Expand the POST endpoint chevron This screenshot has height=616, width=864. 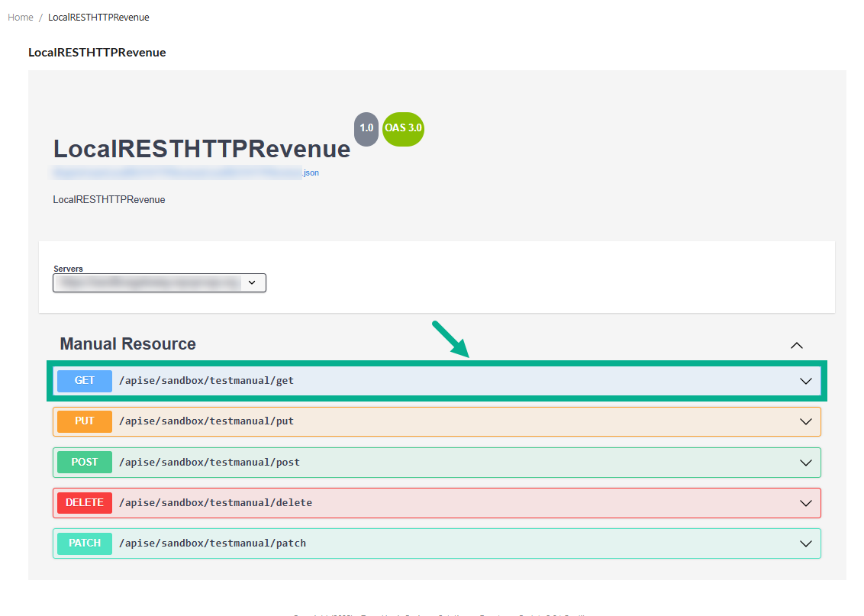pos(805,463)
